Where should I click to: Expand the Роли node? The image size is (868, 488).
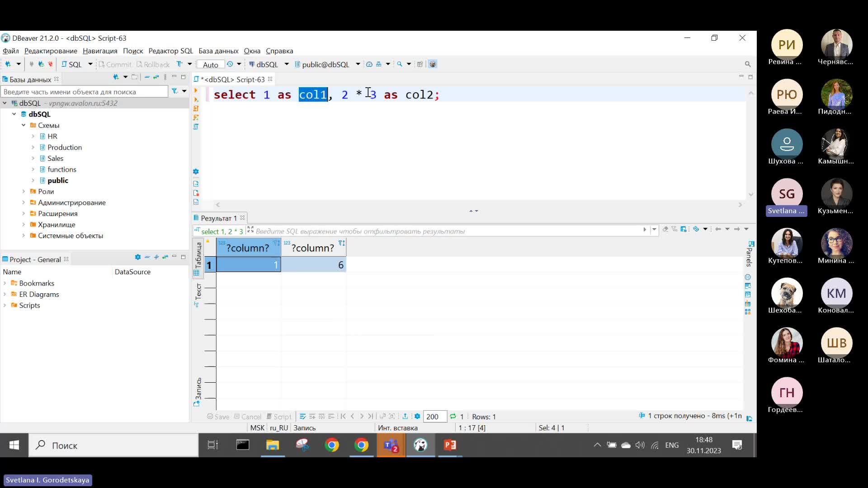(x=24, y=191)
